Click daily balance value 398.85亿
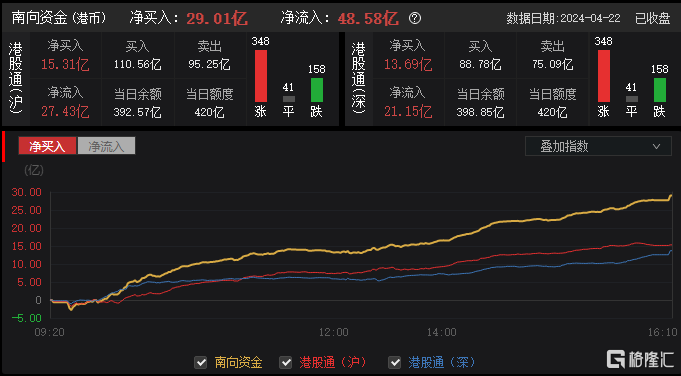Image resolution: width=681 pixels, height=376 pixels. [x=480, y=112]
